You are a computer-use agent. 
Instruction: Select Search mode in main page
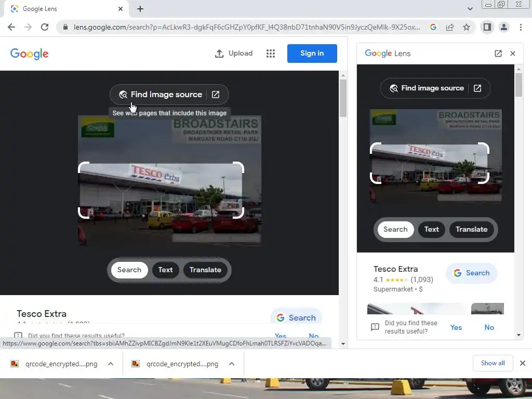pos(129,270)
